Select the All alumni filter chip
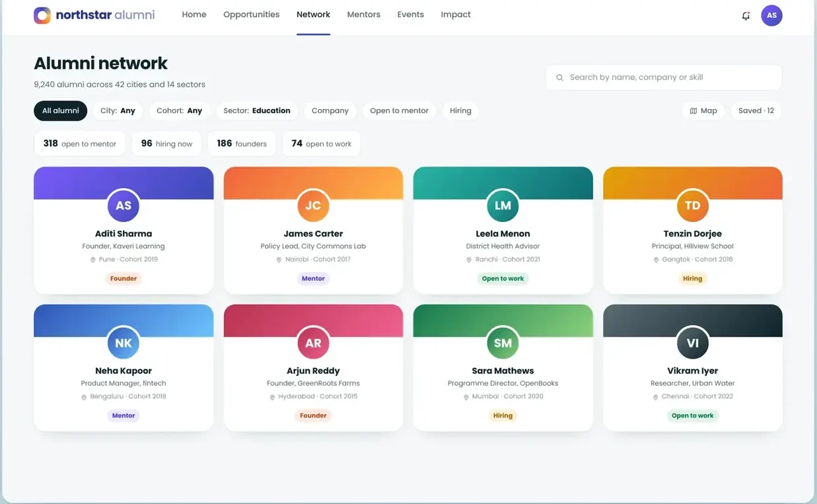 pyautogui.click(x=61, y=111)
